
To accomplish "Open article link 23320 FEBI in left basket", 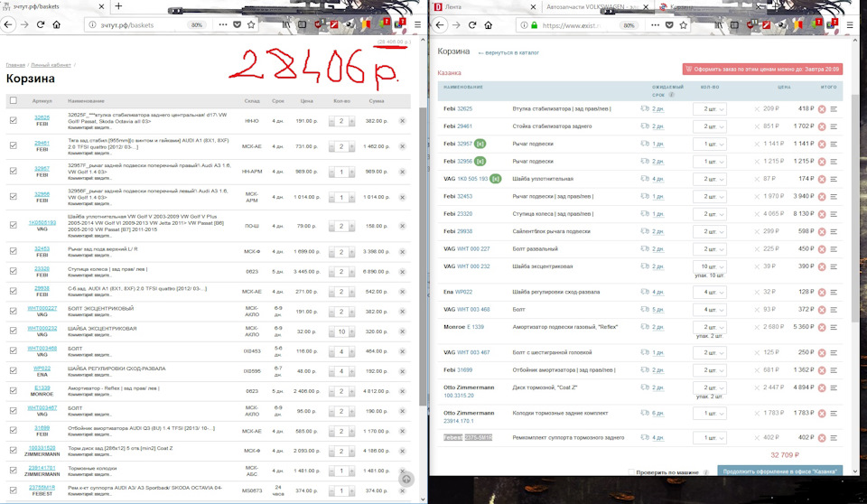I will point(42,268).
